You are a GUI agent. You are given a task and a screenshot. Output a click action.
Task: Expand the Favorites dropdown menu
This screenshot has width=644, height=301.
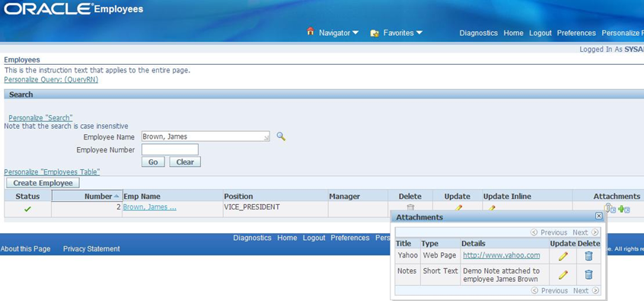point(419,33)
